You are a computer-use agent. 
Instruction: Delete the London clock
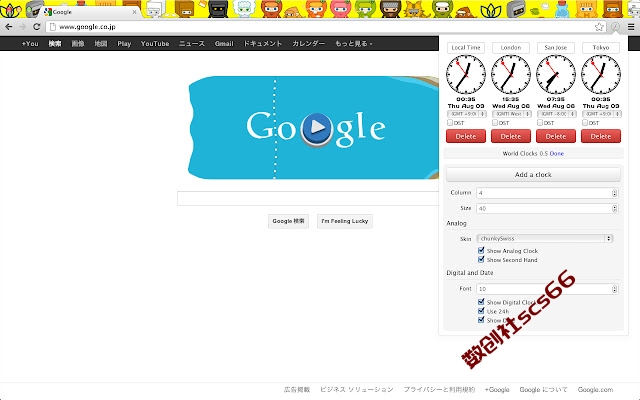point(511,136)
